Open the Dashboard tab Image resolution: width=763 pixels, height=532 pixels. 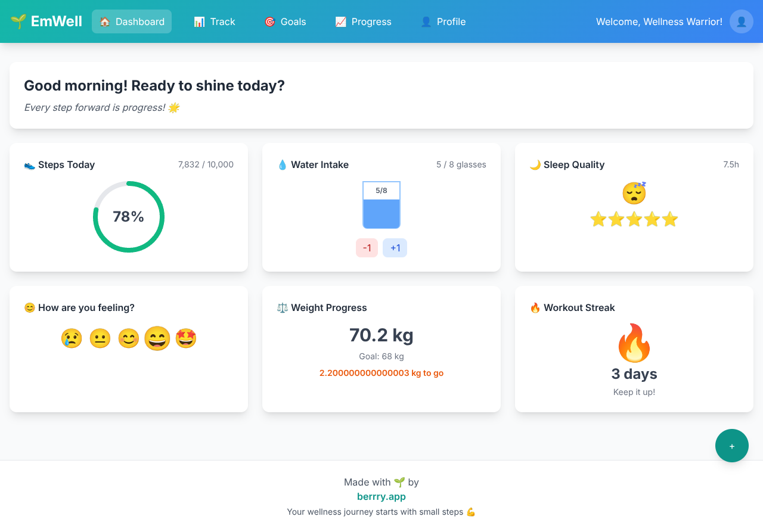pos(132,21)
